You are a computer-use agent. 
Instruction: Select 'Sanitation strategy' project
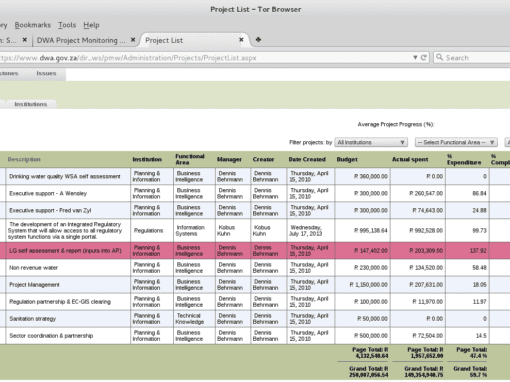click(33, 319)
